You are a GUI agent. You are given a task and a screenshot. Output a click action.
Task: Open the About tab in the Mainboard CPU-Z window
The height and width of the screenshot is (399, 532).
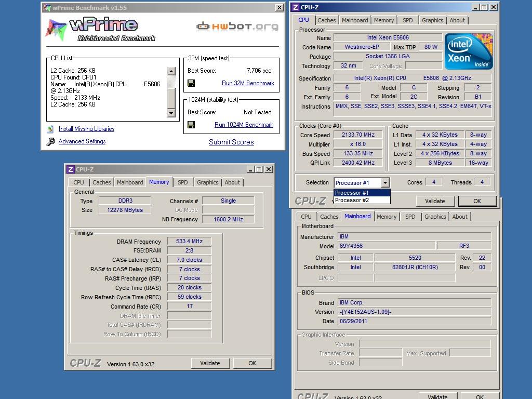pyautogui.click(x=460, y=217)
